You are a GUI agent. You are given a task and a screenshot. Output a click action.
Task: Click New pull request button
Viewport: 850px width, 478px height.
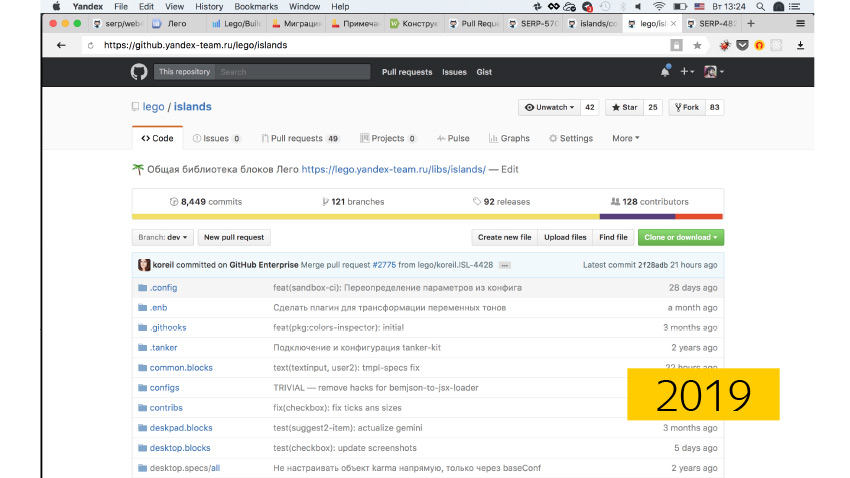234,237
